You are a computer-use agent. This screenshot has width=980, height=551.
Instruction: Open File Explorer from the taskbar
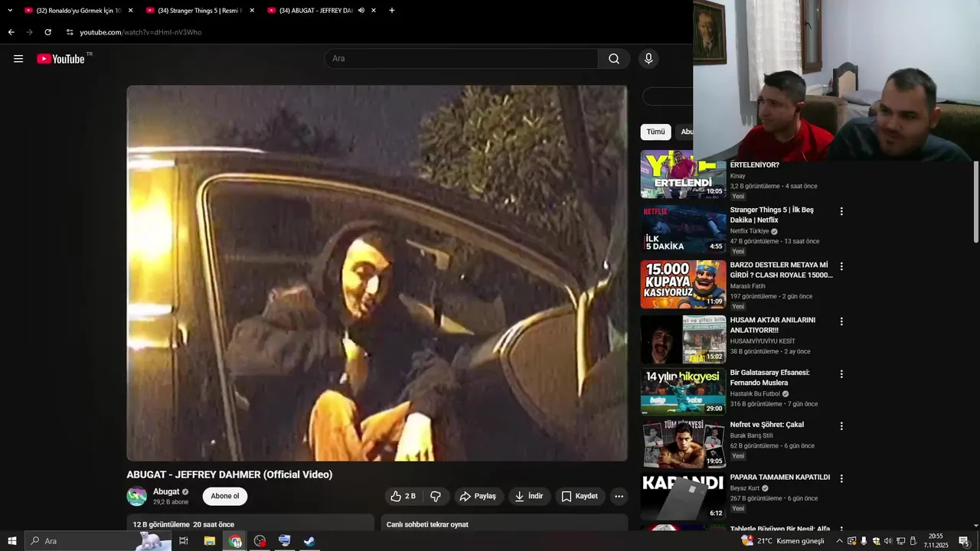click(210, 541)
